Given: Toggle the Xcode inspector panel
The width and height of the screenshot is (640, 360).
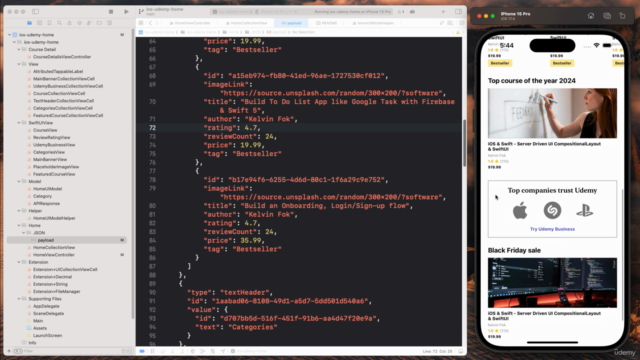Looking at the screenshot, I should coord(458,12).
